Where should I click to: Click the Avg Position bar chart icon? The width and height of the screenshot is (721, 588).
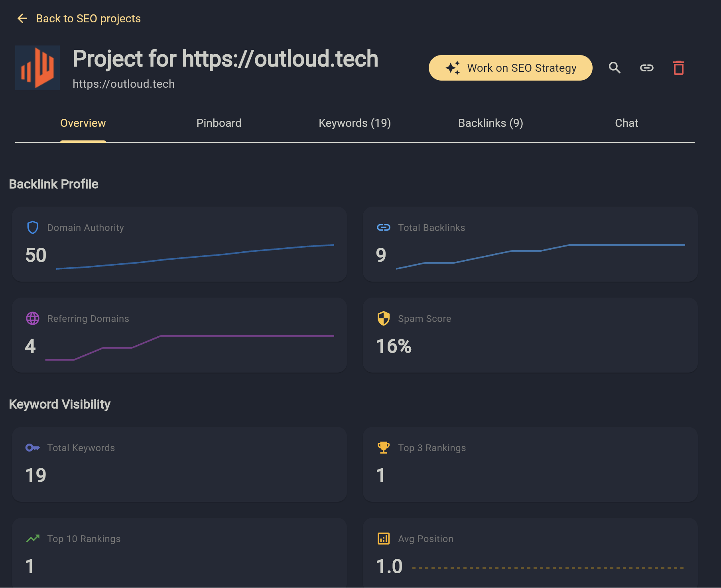(x=383, y=539)
